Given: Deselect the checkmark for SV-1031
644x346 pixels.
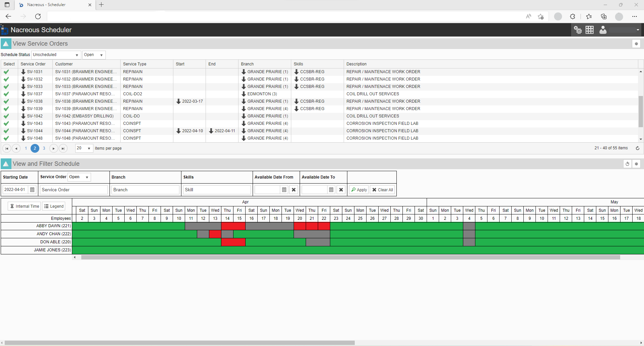Looking at the screenshot, I should [6, 71].
